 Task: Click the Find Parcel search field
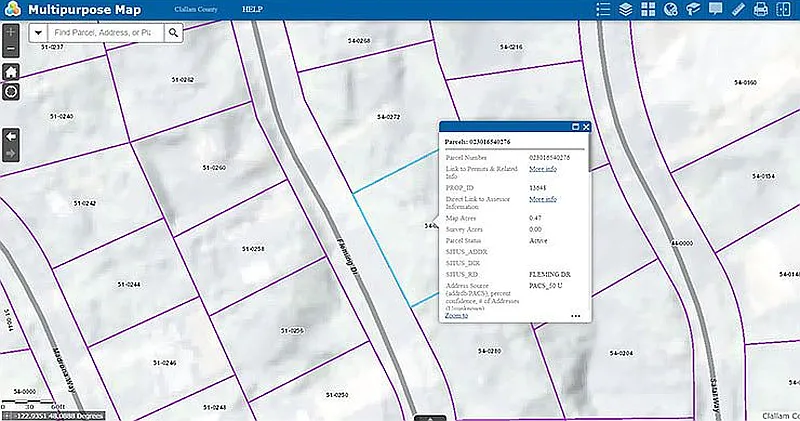[105, 32]
